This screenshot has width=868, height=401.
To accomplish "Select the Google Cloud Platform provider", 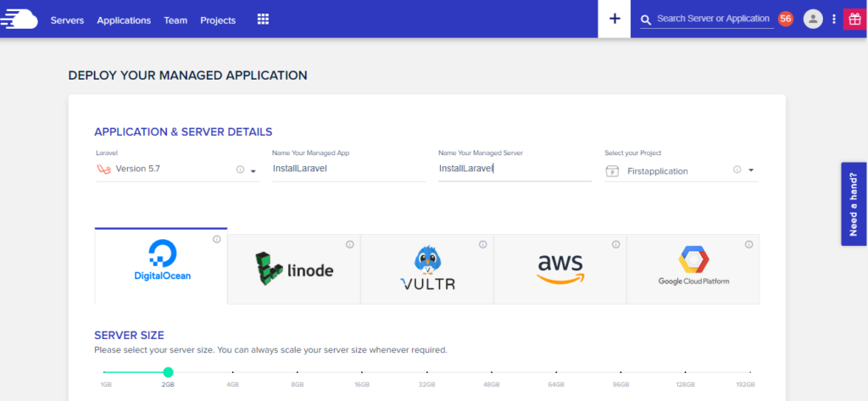I will tap(693, 270).
